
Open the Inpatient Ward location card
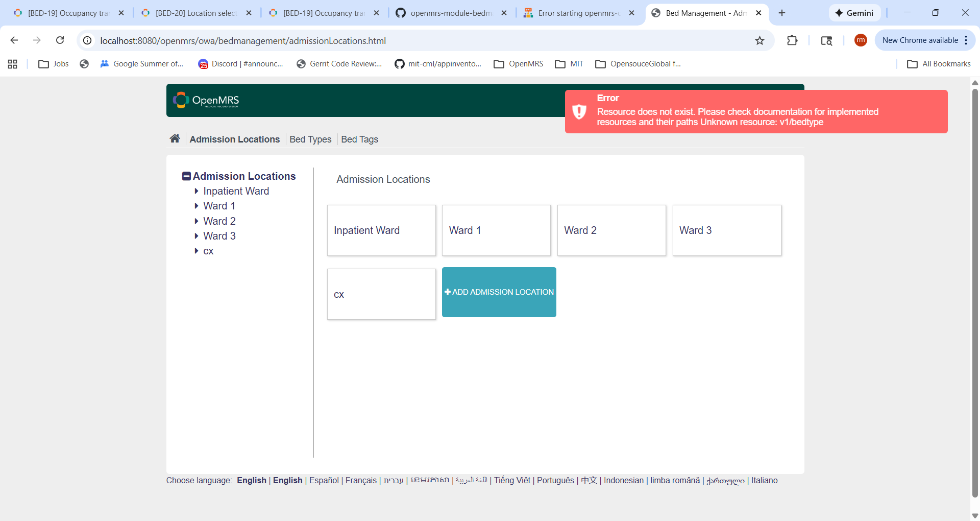[x=381, y=230]
